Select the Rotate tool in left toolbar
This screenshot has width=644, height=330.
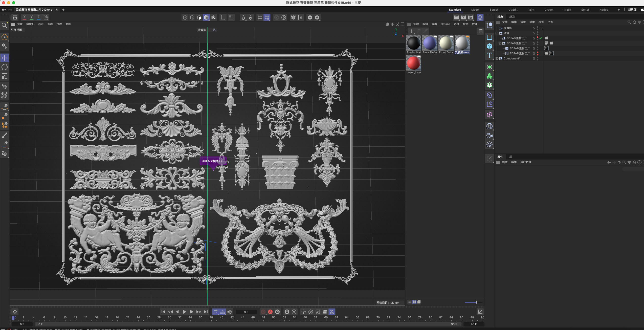tap(5, 67)
